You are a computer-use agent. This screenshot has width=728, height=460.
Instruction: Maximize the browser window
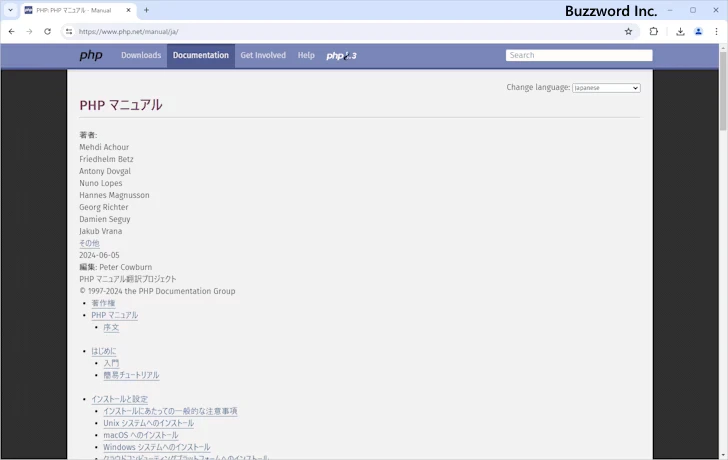(x=693, y=10)
